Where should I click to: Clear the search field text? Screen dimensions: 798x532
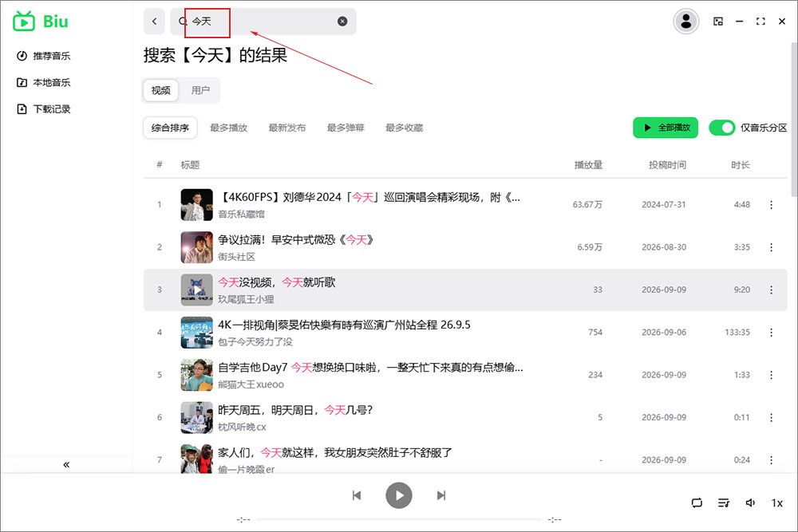[342, 22]
